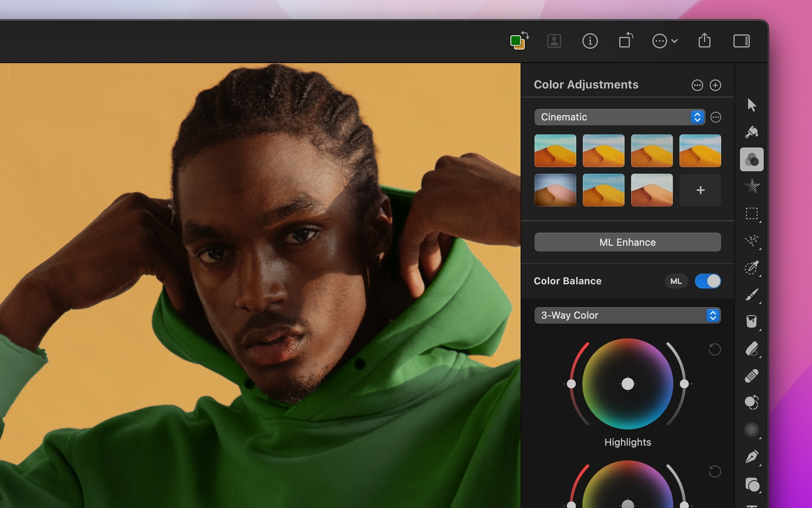Click the Highlights label under the wheel
This screenshot has height=508, width=812.
(x=628, y=442)
